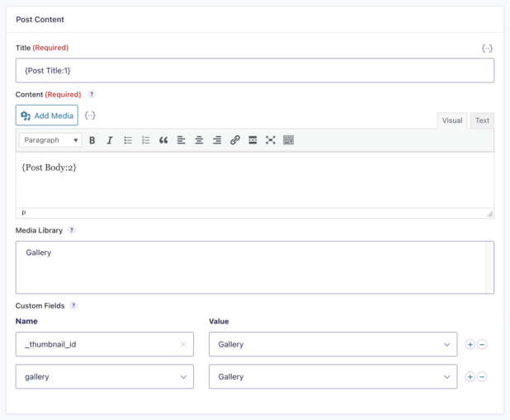
Task: Add custom field after gallery row
Action: point(470,377)
